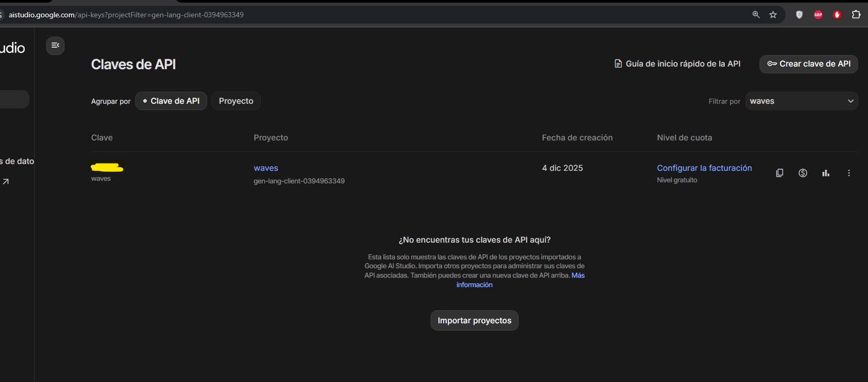
Task: Click the Clave column header
Action: pyautogui.click(x=102, y=138)
